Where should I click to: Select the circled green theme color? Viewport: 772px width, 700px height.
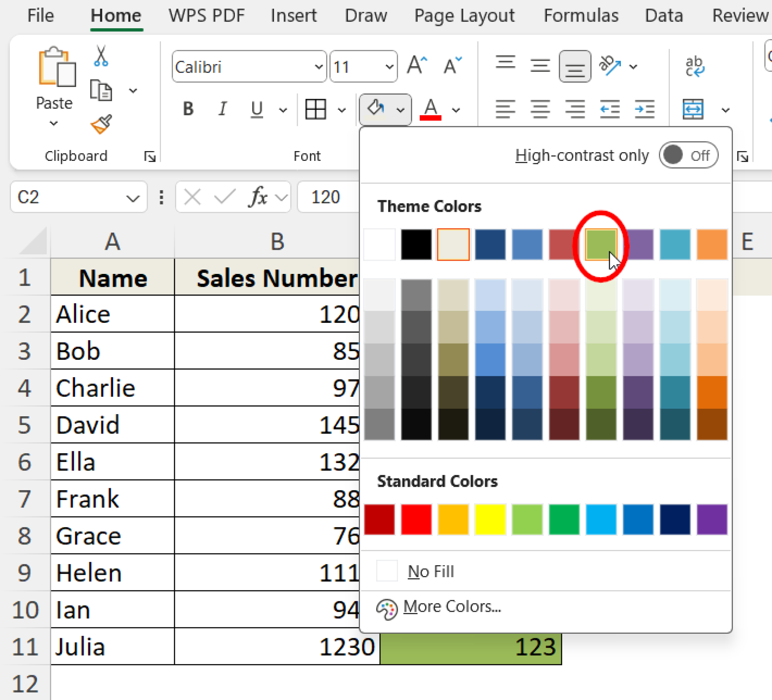click(601, 244)
